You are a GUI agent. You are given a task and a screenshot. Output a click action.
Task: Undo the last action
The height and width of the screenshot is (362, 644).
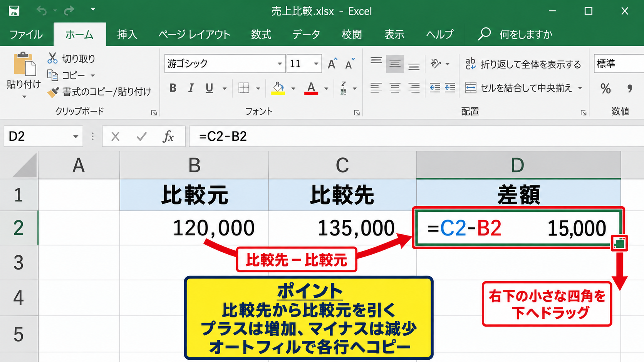41,11
